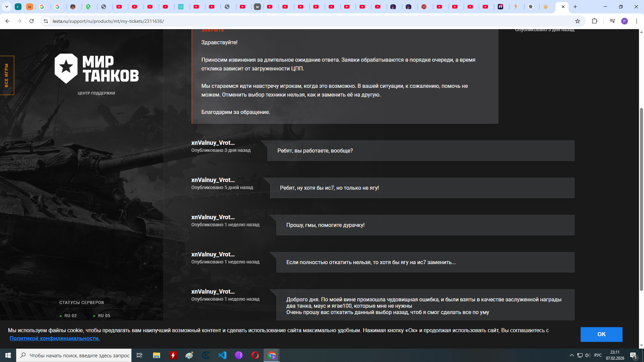Go back to the previous page

pyautogui.click(x=7, y=21)
